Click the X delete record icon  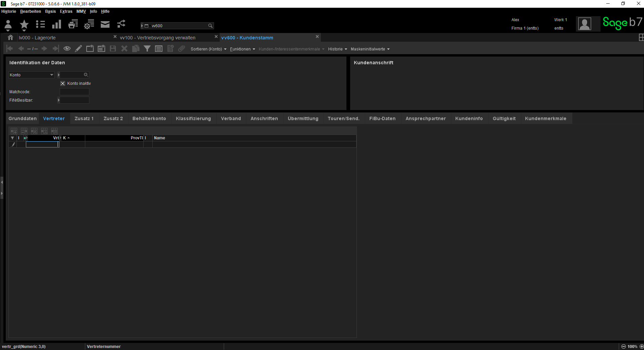coord(124,48)
